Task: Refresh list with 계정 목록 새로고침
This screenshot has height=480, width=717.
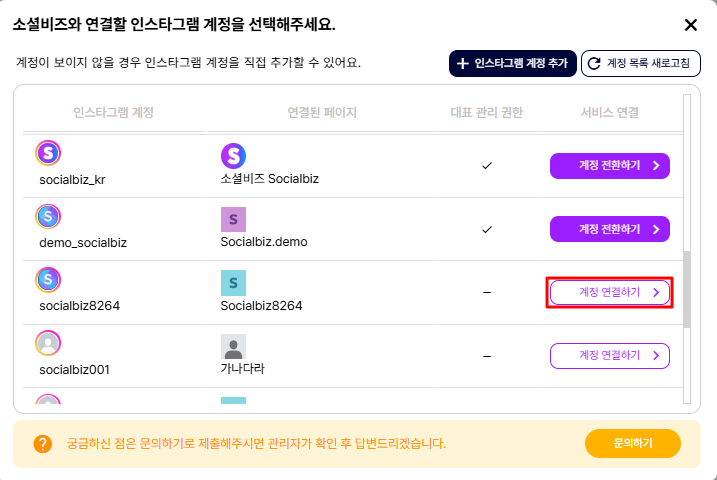Action: [x=641, y=64]
